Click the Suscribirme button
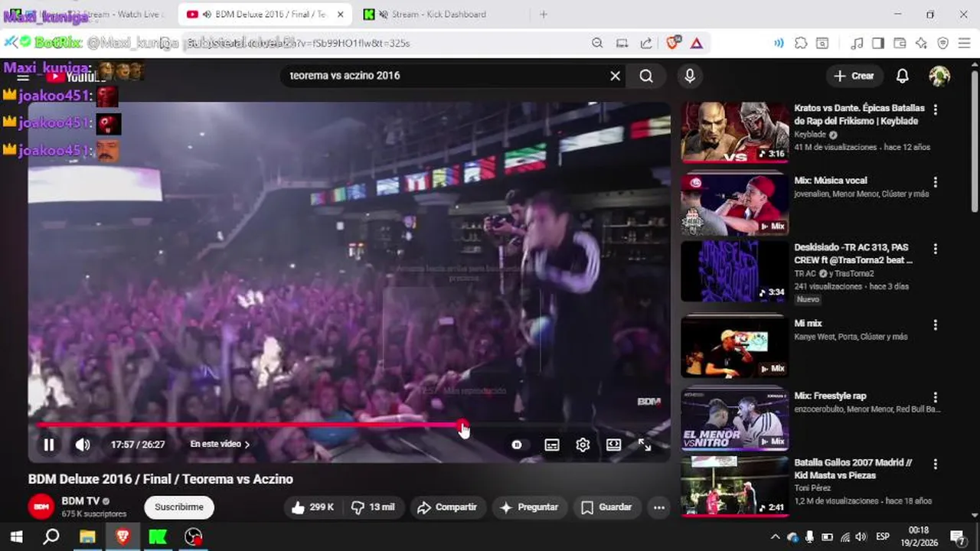Image resolution: width=980 pixels, height=551 pixels. (x=179, y=507)
